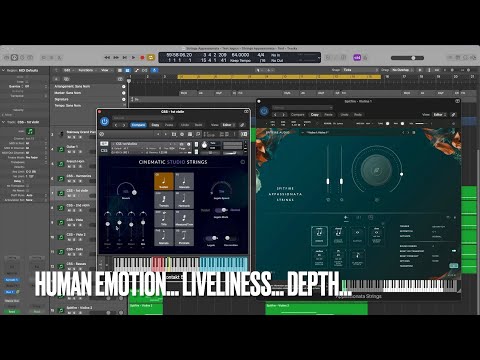Screen dimensions: 480x360
Task: Select the orange Sustain articulation in CSS
Action: click(164, 181)
